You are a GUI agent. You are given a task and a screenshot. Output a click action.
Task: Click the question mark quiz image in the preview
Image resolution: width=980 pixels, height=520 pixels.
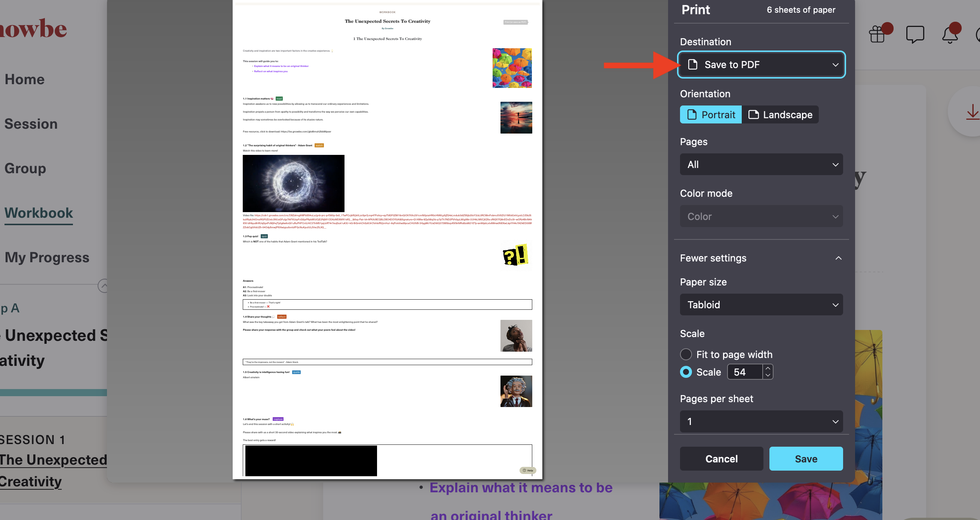pos(515,254)
